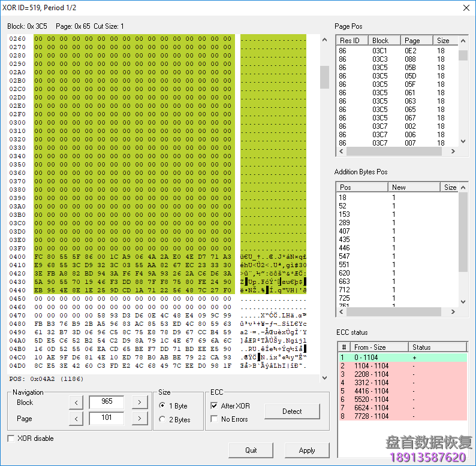Uncheck the After XOR checkbox
The width and height of the screenshot is (476, 466).
215,406
